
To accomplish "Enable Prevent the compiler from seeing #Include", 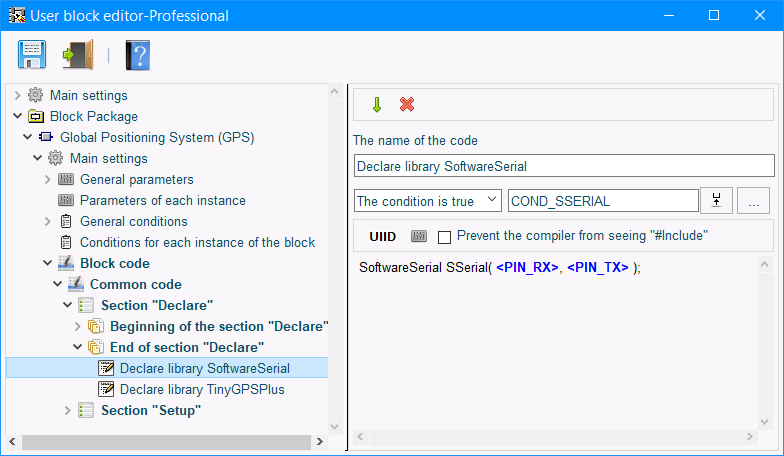I will (444, 237).
